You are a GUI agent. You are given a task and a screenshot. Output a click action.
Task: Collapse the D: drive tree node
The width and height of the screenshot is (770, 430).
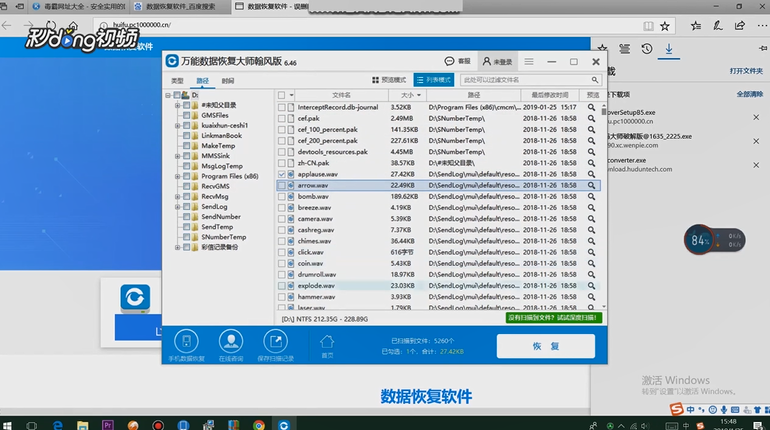click(x=168, y=95)
